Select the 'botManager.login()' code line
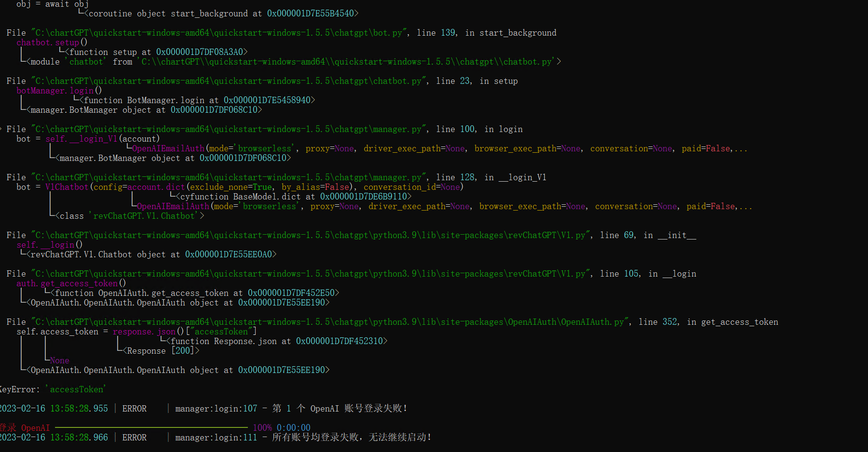The width and height of the screenshot is (868, 452). click(59, 91)
